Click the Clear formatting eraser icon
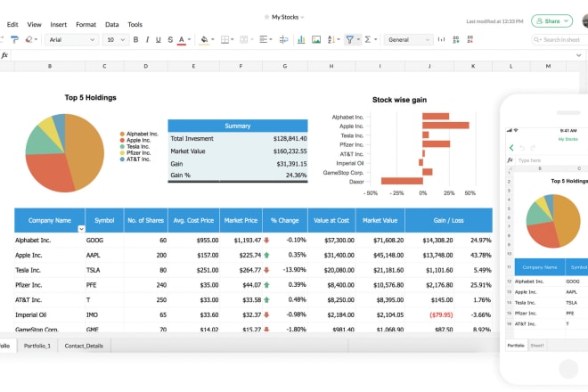 click(29, 39)
